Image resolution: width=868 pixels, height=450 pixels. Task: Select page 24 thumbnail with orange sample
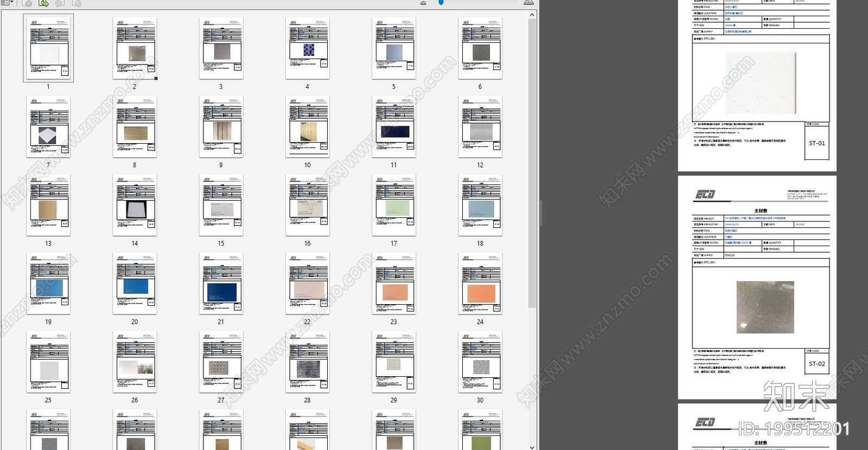[480, 284]
